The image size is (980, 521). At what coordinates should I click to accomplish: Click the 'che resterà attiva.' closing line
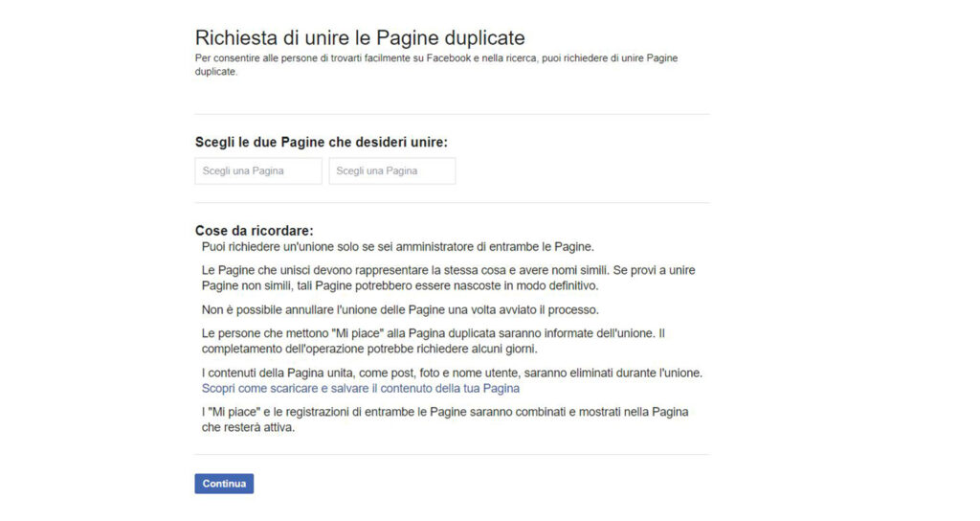pyautogui.click(x=248, y=428)
